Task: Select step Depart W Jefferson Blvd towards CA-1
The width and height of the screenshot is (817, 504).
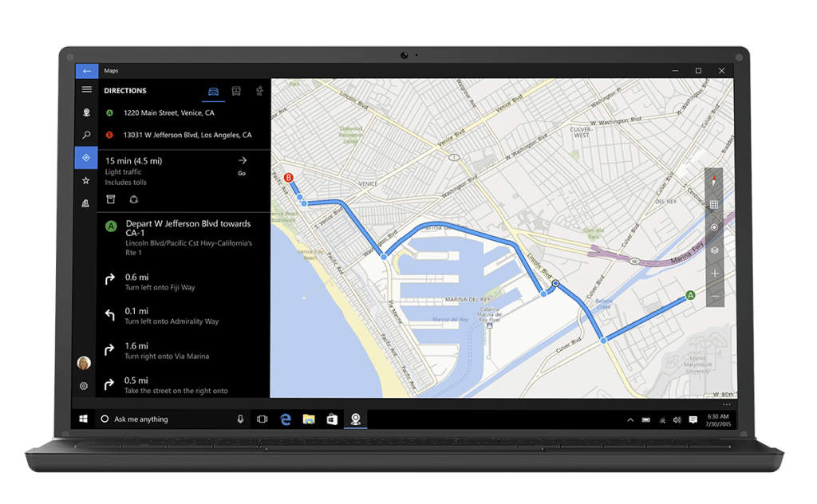Action: pyautogui.click(x=184, y=237)
